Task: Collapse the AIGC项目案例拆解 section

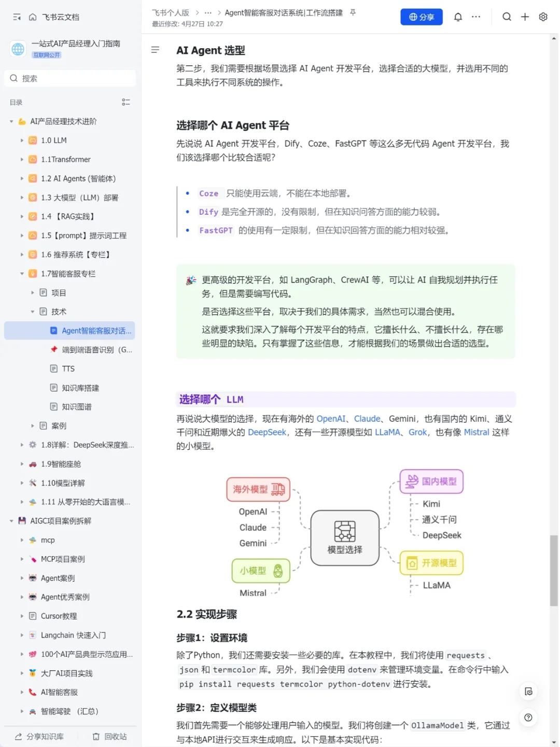Action: [x=11, y=521]
